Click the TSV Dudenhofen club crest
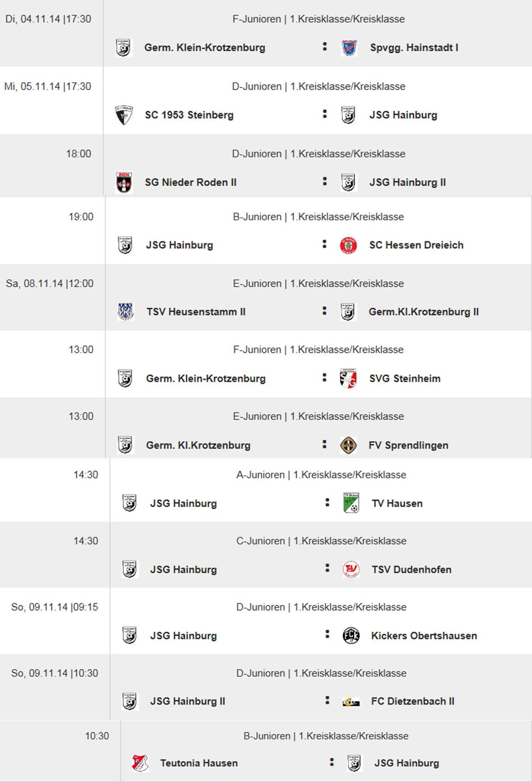532x782 pixels. coord(351,570)
